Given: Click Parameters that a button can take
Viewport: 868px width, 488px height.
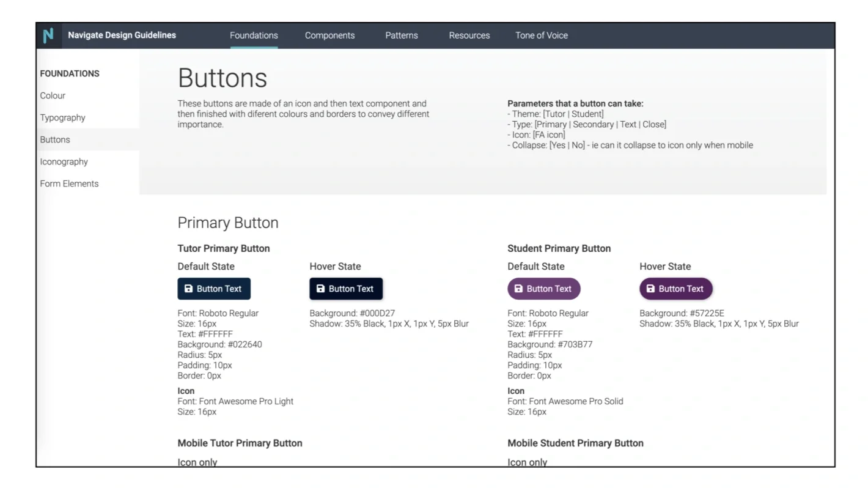Looking at the screenshot, I should 575,103.
